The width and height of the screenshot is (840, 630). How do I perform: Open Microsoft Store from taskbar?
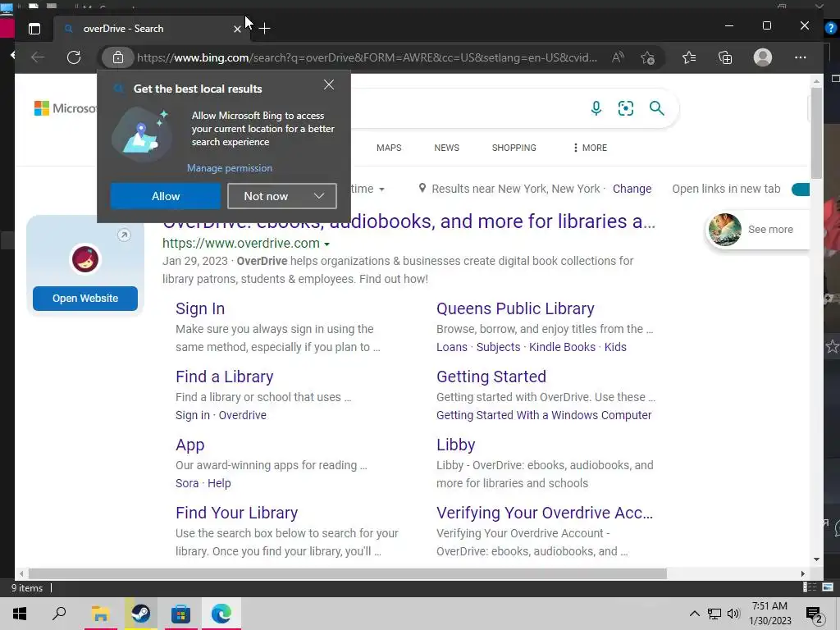tap(181, 614)
